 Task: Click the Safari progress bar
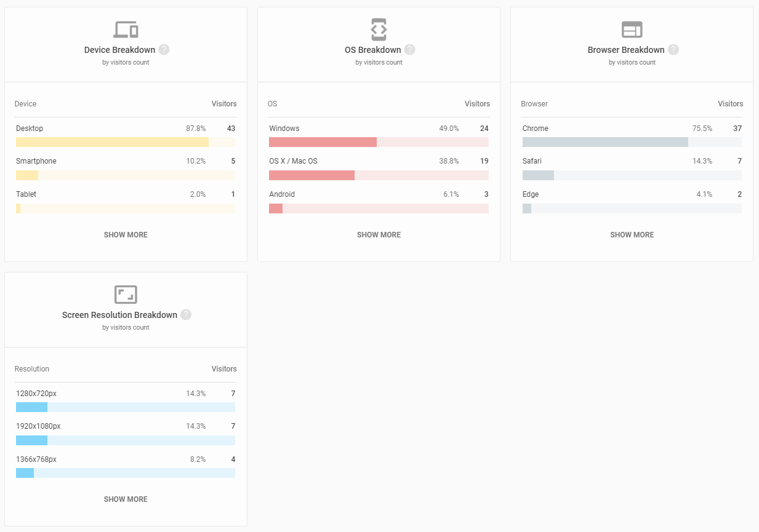pos(632,175)
